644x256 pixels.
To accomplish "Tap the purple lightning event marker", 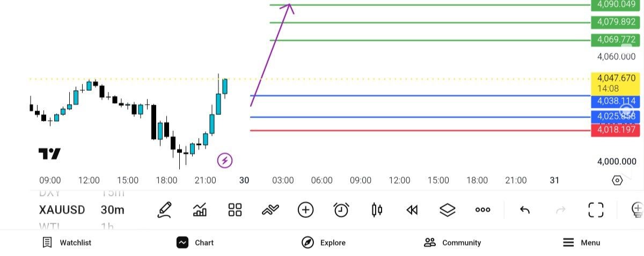I will [225, 160].
